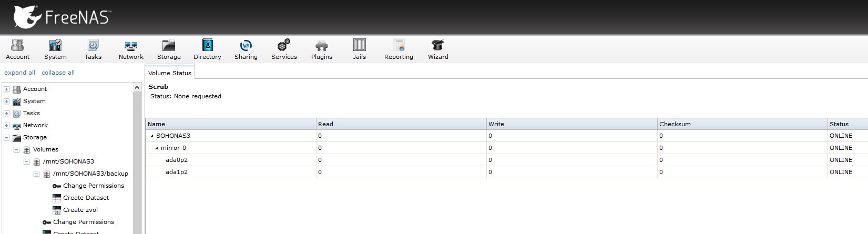The height and width of the screenshot is (234, 868).
Task: Open the Storage toolbar icon
Action: [x=169, y=45]
